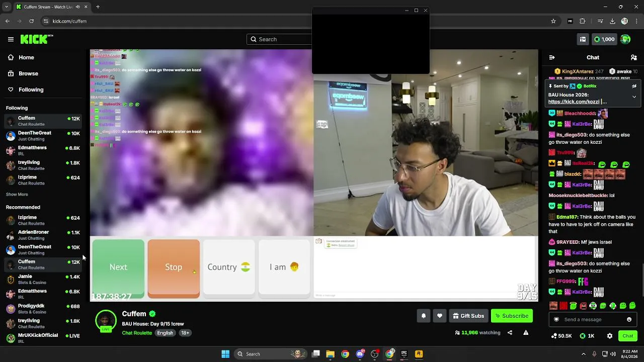Click Next in the chat roulette stream
The width and height of the screenshot is (644, 362).
tap(118, 267)
